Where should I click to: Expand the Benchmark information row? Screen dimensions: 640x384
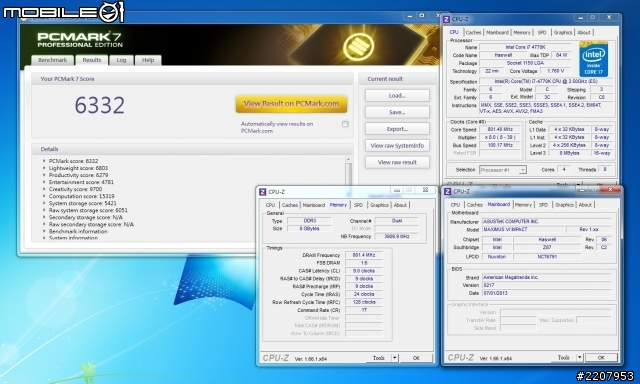tap(44, 231)
